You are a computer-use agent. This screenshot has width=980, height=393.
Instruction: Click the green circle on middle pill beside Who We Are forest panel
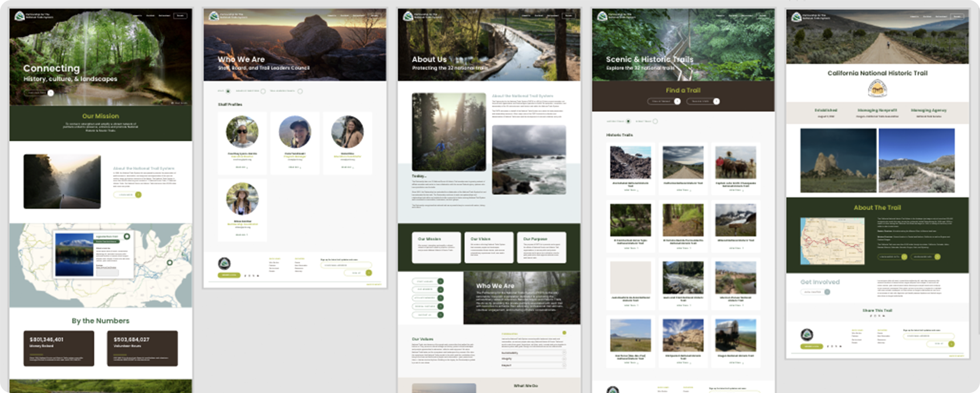click(440, 298)
